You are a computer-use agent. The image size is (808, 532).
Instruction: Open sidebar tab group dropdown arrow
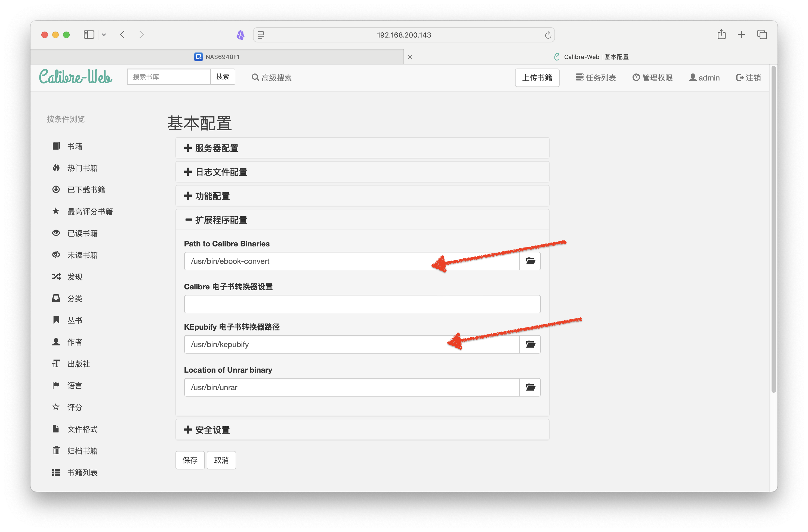104,35
